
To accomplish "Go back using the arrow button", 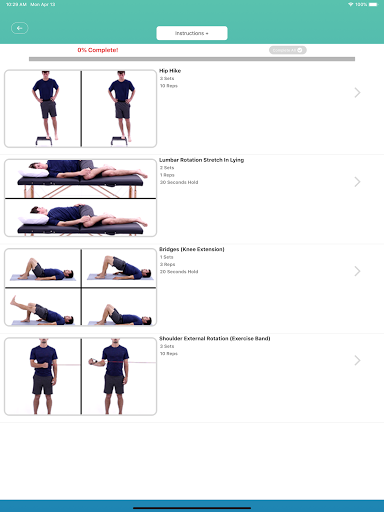I will [x=20, y=28].
